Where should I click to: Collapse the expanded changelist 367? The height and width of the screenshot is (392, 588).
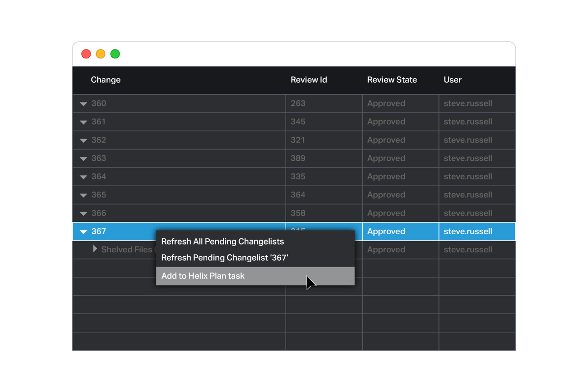(x=83, y=231)
